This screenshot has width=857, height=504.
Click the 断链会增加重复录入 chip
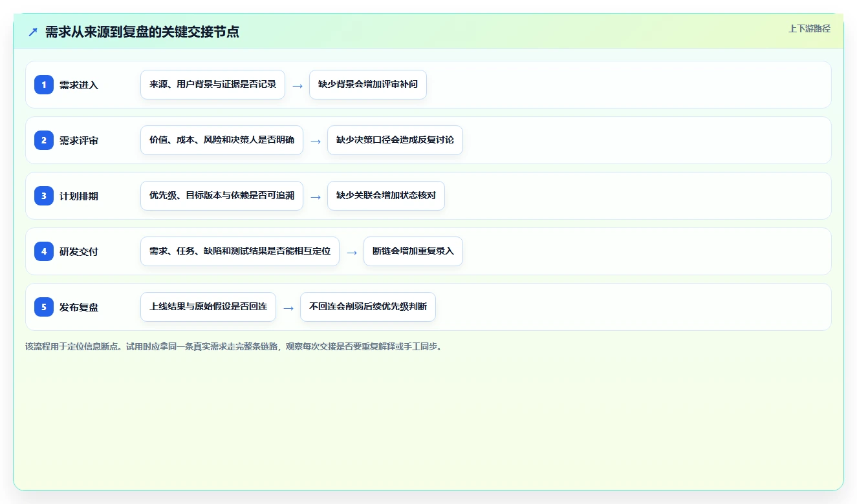click(413, 251)
